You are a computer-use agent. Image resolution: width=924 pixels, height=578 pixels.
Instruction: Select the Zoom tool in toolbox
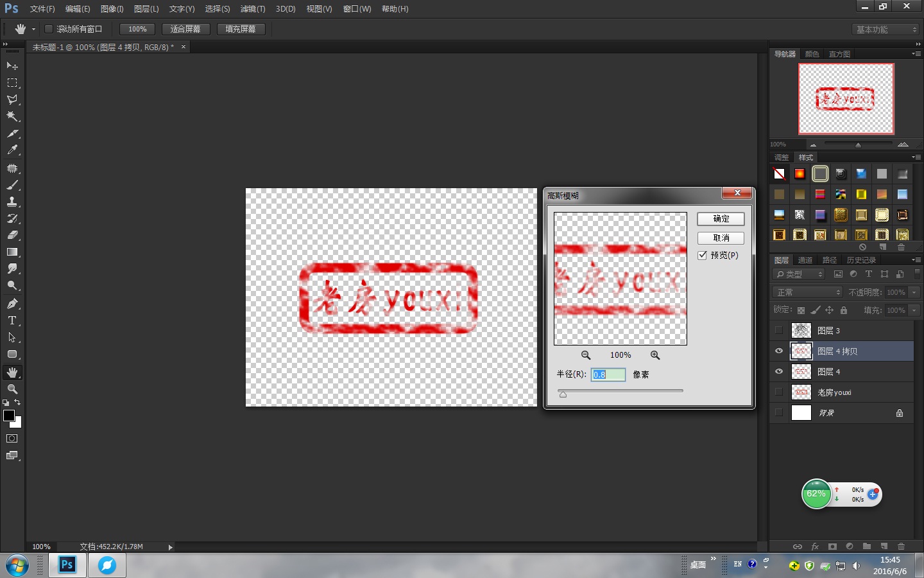(x=12, y=389)
